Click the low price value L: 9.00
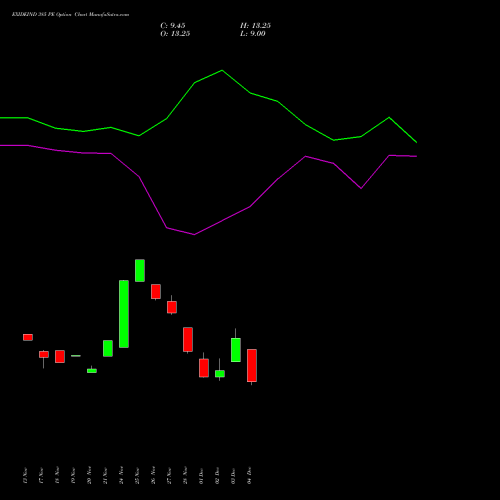Image resolution: width=500 pixels, height=500 pixels. point(253,33)
